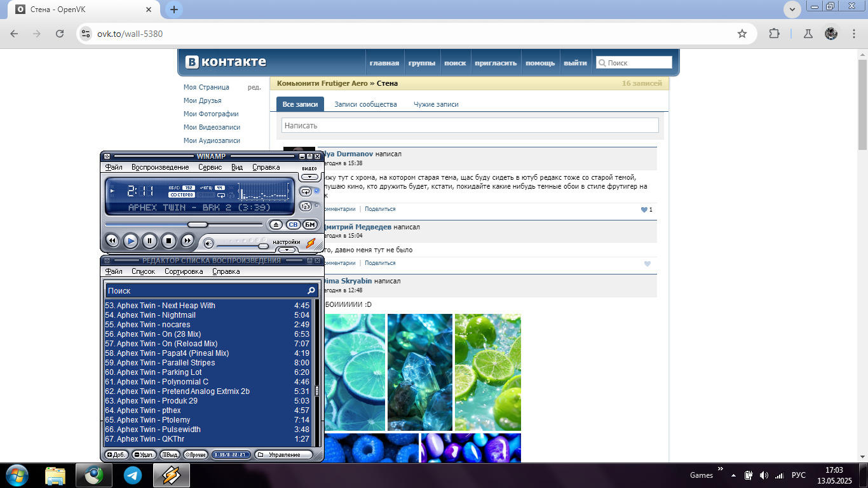Screen dimensions: 868x488
Task: Open the Файл menu in Winamp main window
Action: tap(114, 167)
